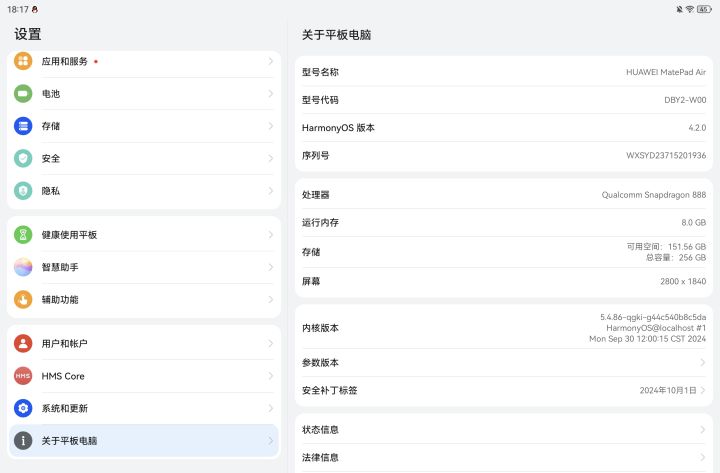Tap the gray About tablet info icon
Image resolution: width=720 pixels, height=473 pixels.
[x=23, y=441]
